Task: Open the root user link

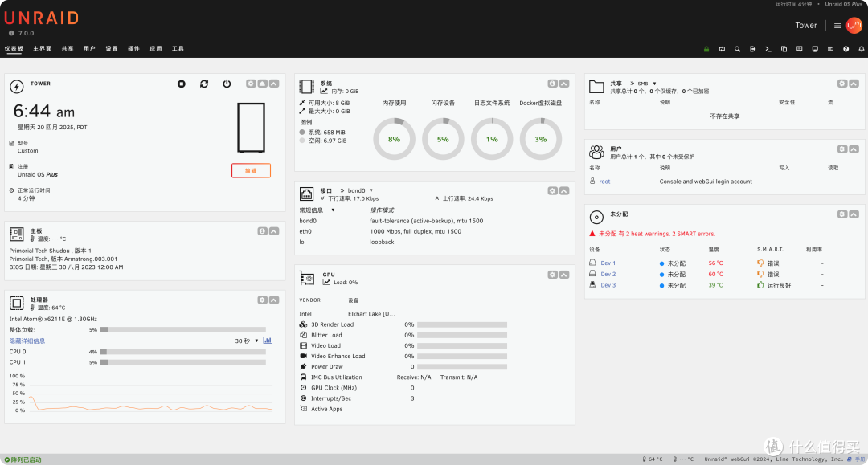Action: (604, 182)
